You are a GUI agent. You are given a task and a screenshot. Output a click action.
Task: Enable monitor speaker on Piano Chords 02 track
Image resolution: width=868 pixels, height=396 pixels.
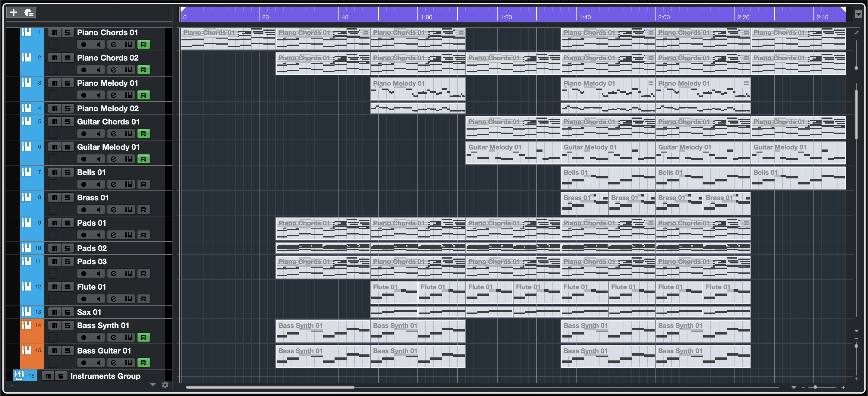point(98,70)
